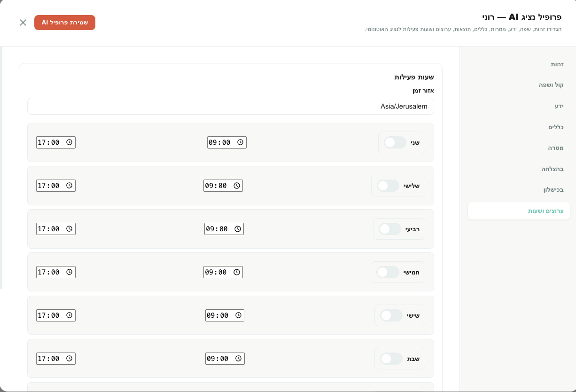This screenshot has width=576, height=392.
Task: Click the clock icon in שלישי end time 17:00
Action: tap(69, 186)
